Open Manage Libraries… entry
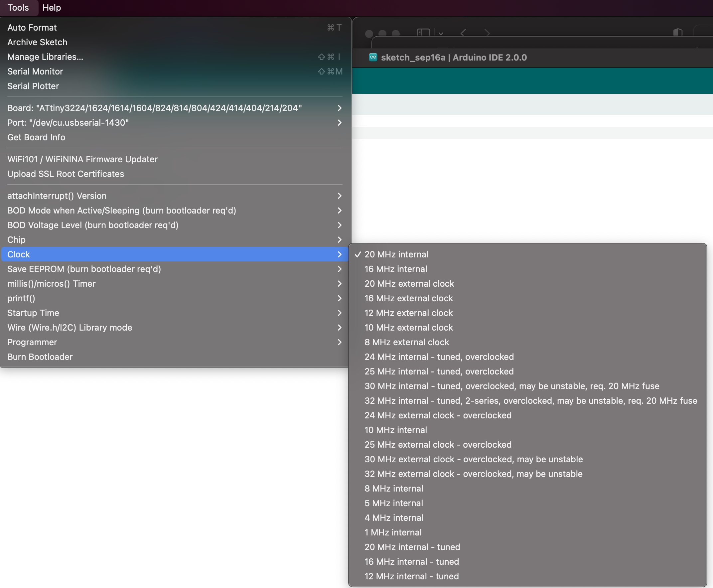Viewport: 713px width, 588px height. (175, 57)
